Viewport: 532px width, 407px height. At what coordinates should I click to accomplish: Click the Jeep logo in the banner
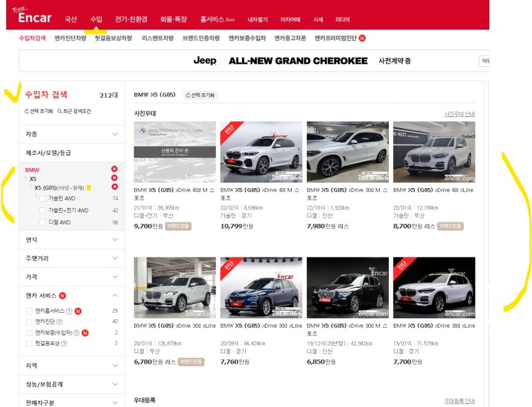coord(205,61)
